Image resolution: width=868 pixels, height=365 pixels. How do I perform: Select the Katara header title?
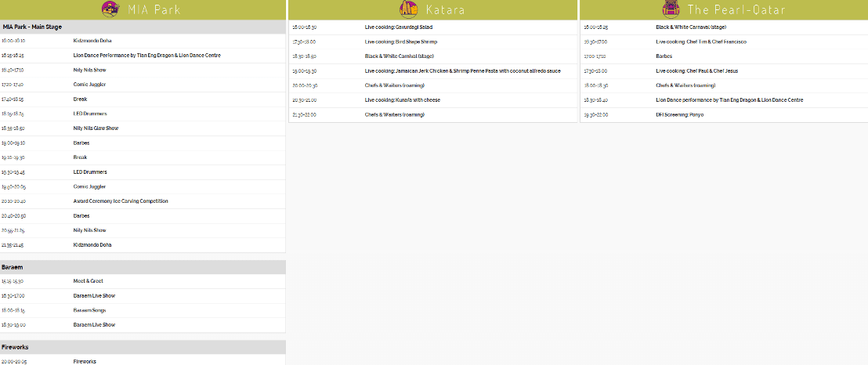445,10
